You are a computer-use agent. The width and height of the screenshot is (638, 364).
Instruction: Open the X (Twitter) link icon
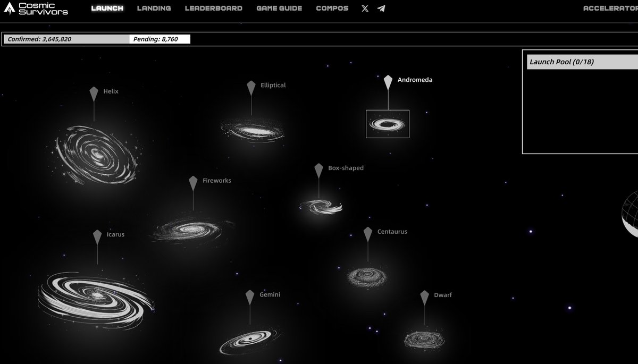[365, 9]
